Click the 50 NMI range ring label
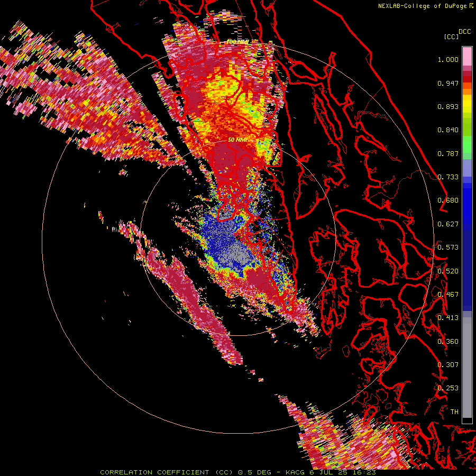Viewport: 476px width, 476px height. (238, 140)
